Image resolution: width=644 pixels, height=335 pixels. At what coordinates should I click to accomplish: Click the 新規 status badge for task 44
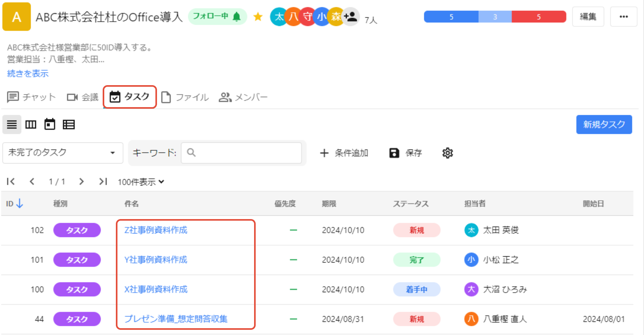(417, 319)
